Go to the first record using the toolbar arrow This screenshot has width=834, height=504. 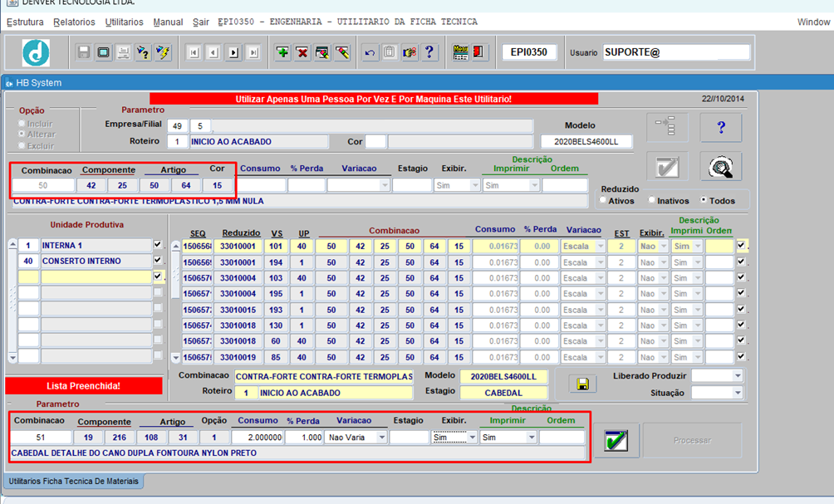tap(194, 52)
